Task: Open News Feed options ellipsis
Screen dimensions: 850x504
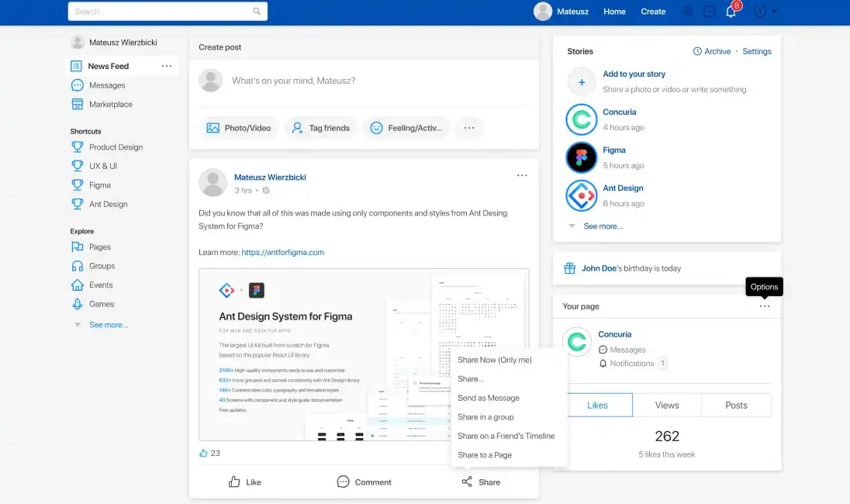Action: [x=167, y=66]
